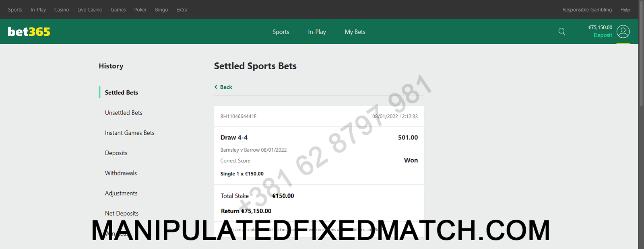Screen dimensions: 644x249
Task: Click the green Deposit link
Action: (603, 35)
